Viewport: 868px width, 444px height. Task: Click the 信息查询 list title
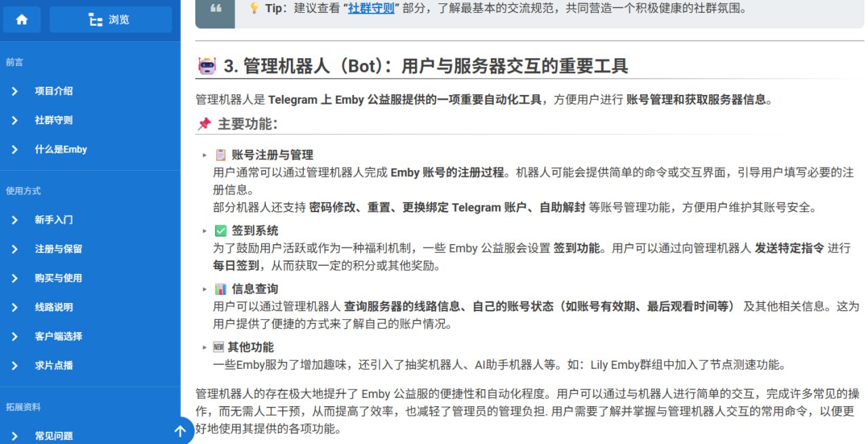coord(255,289)
